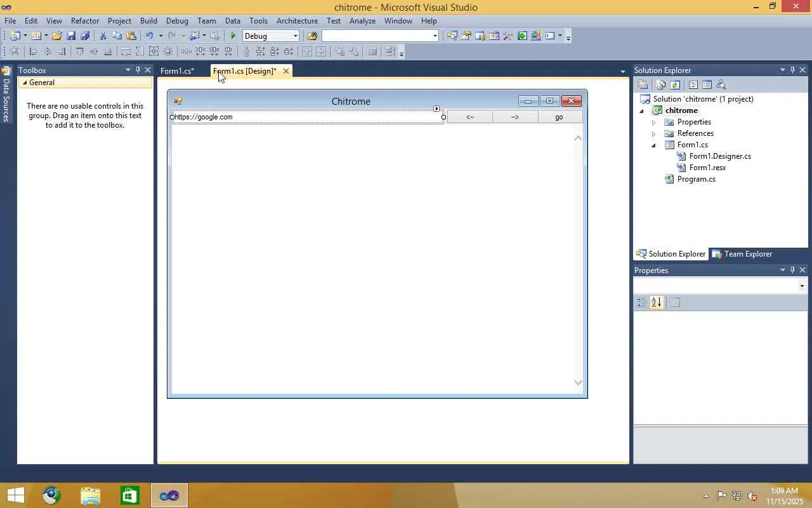
Task: Open the search box dropdown in toolbar
Action: 435,36
